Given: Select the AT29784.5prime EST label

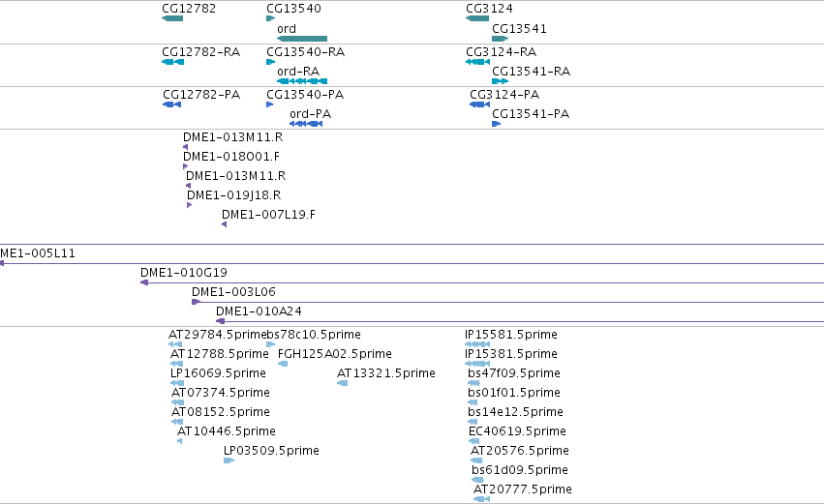Looking at the screenshot, I should pyautogui.click(x=217, y=335).
